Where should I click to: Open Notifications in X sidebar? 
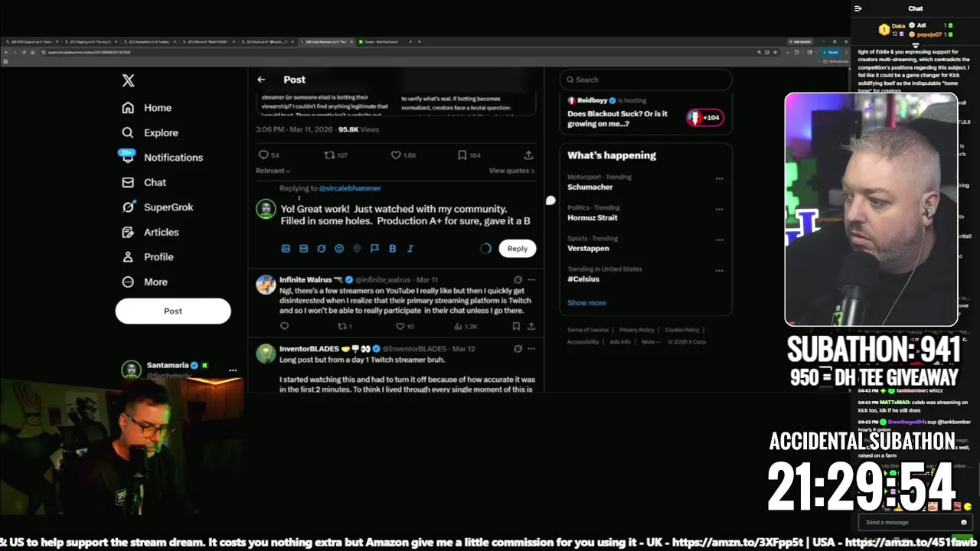162,158
